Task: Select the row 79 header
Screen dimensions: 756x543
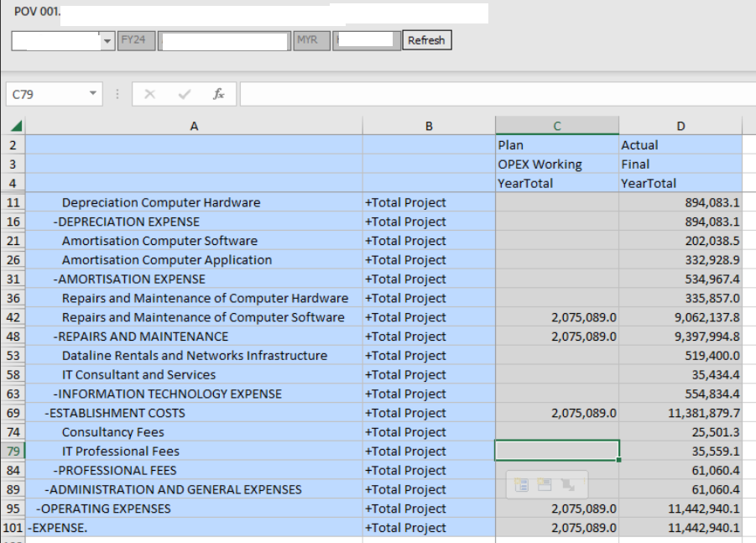Action: 13,452
